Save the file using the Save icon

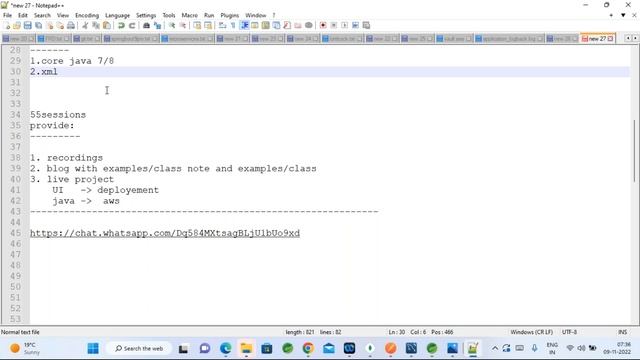click(27, 26)
